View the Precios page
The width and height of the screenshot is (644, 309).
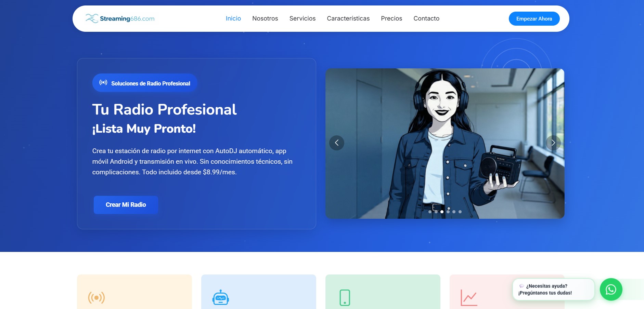point(391,18)
